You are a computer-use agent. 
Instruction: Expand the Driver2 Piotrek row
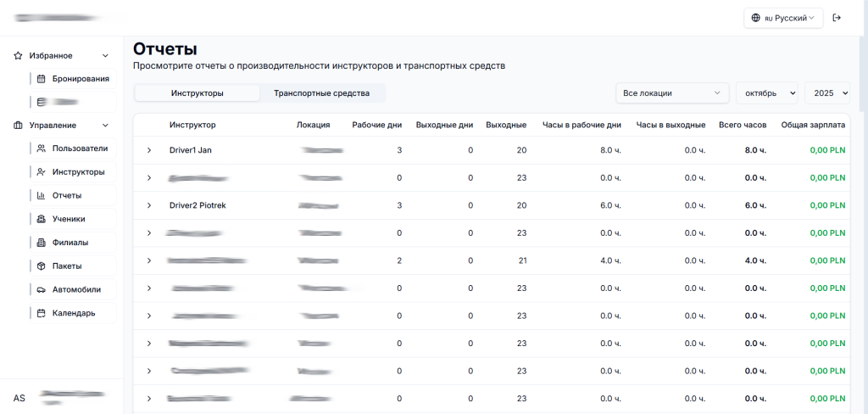[x=149, y=205]
